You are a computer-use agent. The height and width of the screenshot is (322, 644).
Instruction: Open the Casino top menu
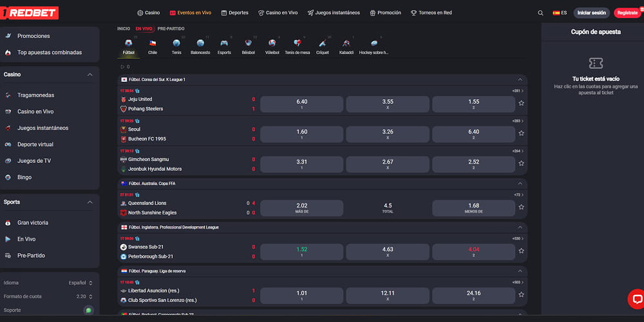tap(148, 13)
